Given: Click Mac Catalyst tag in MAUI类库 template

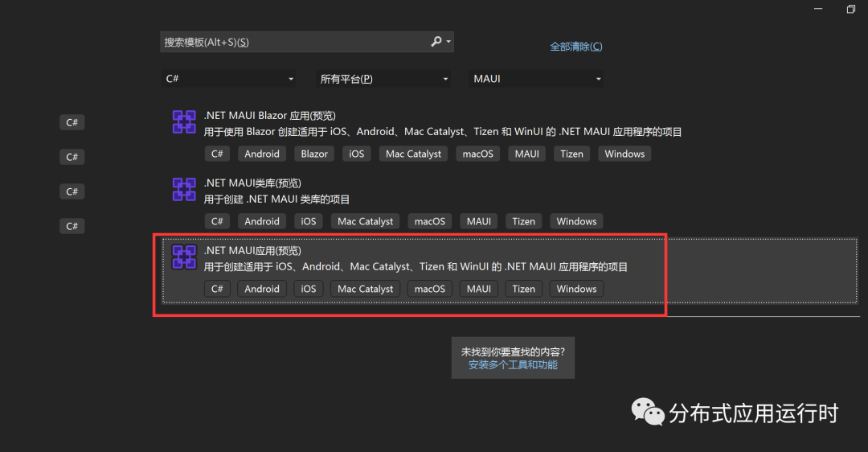Looking at the screenshot, I should [x=366, y=221].
